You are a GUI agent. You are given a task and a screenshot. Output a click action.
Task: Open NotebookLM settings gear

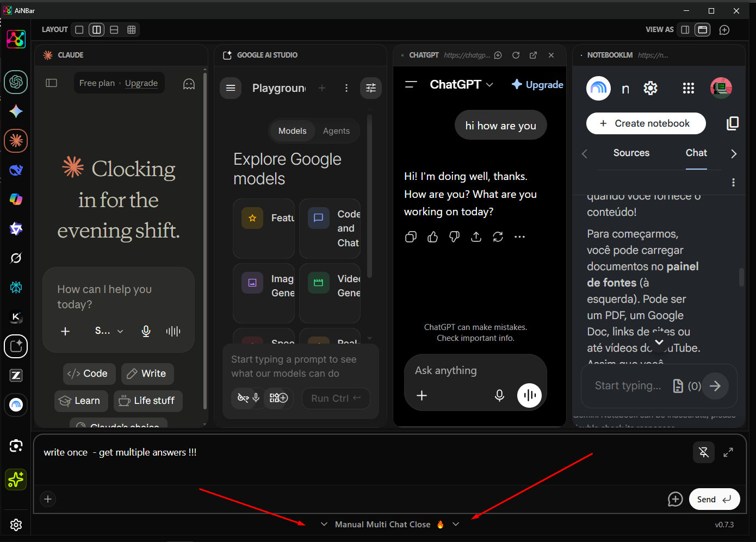pyautogui.click(x=650, y=88)
